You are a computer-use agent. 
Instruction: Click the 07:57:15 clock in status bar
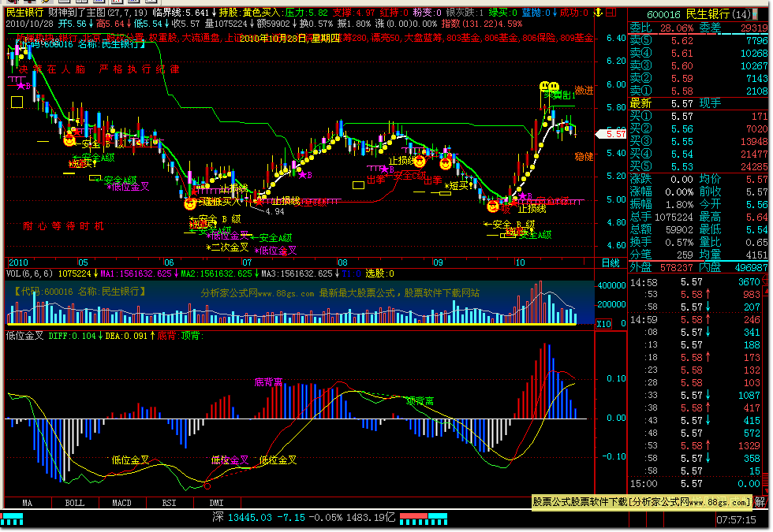point(735,519)
